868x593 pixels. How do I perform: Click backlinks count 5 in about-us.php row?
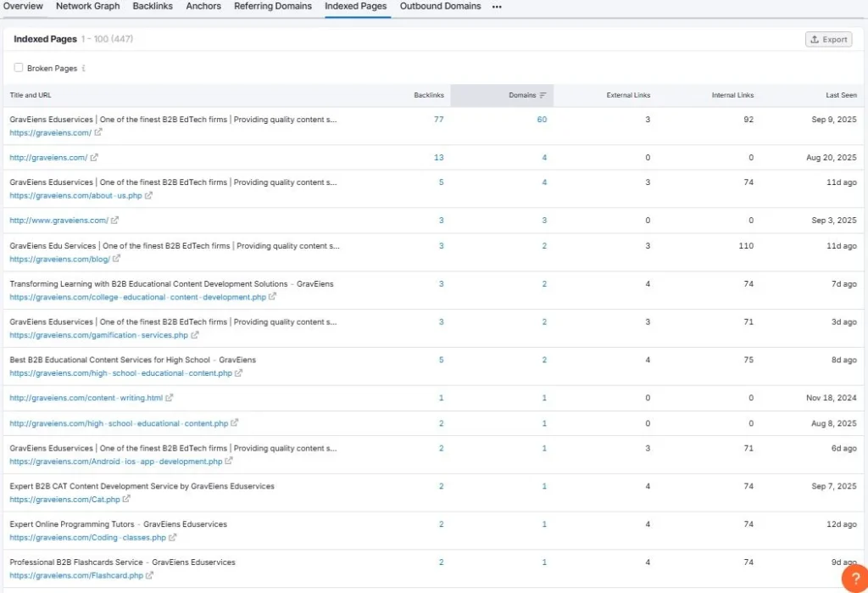click(441, 182)
